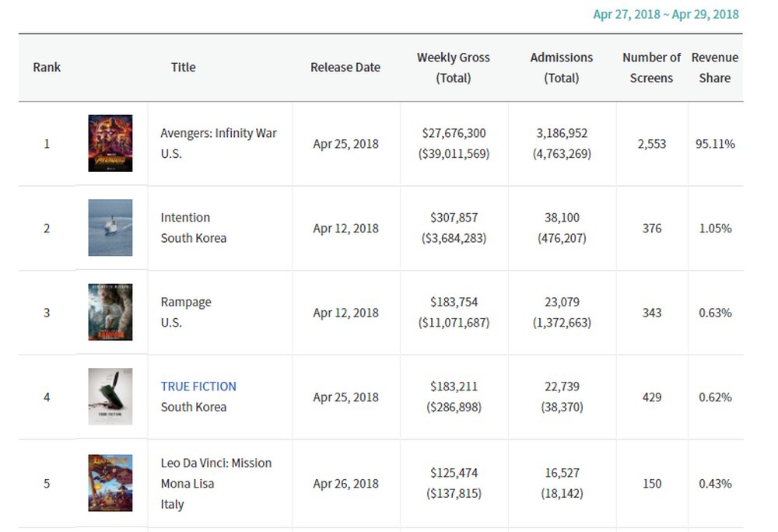Click the TRUE FICTION poster thumbnail
Screen dimensions: 778x532
[x=110, y=397]
